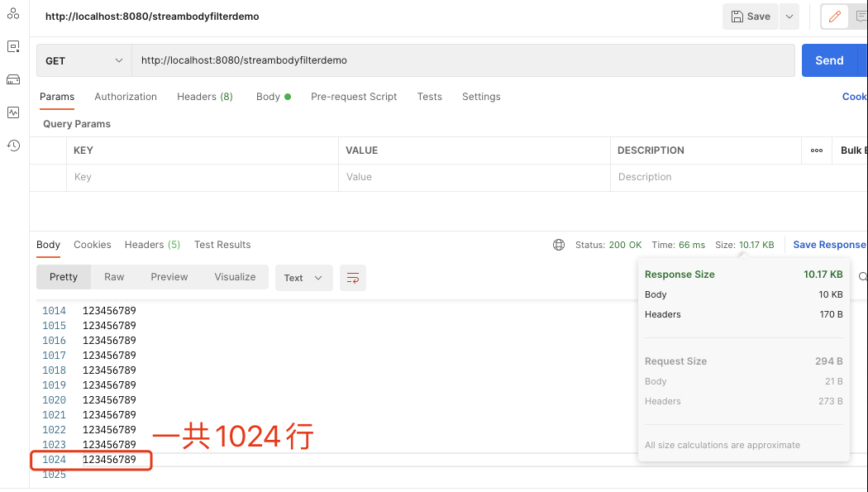Click the Response Size heading in the popup
The image size is (868, 492).
tap(680, 275)
